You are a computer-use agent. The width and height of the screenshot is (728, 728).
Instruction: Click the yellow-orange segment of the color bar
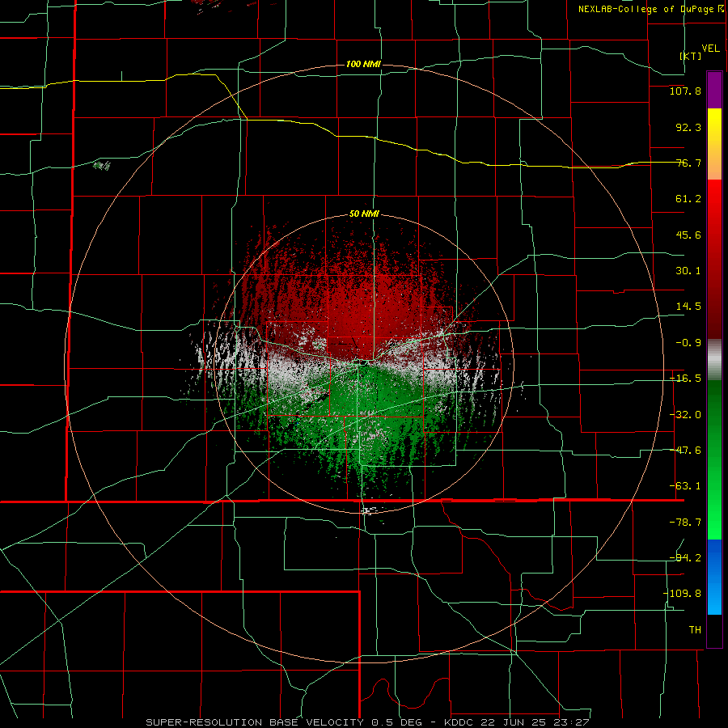714,144
